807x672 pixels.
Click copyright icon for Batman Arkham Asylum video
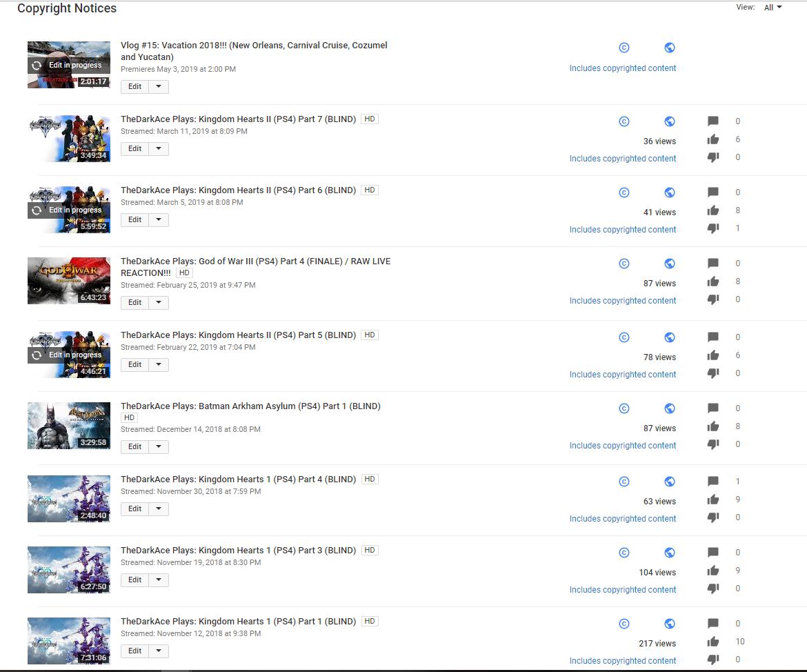tap(624, 408)
